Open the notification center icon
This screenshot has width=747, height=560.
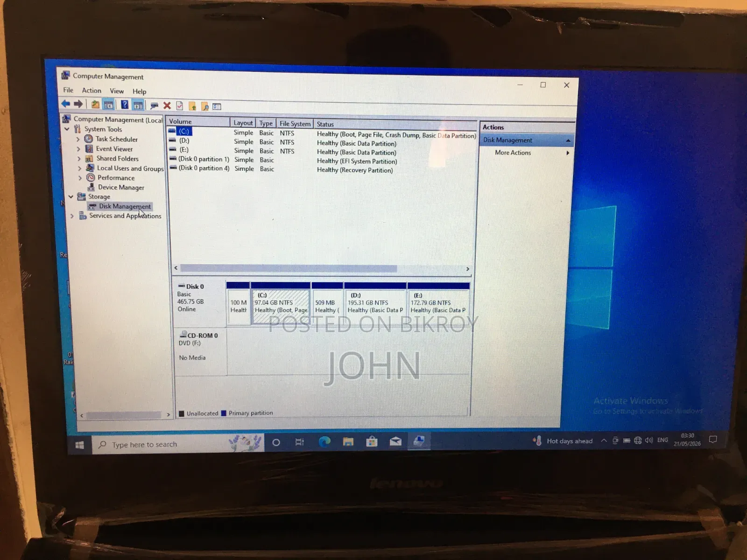[x=713, y=440]
